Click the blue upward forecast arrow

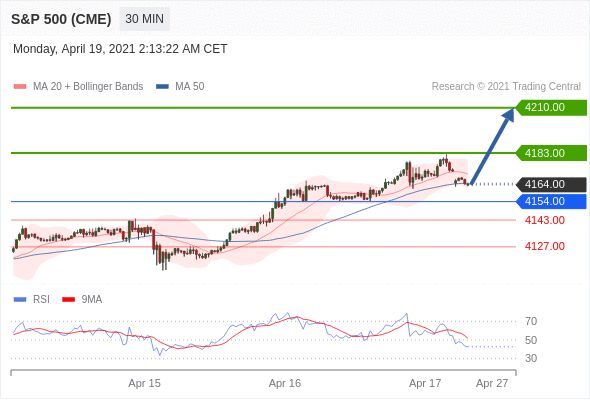pos(492,146)
